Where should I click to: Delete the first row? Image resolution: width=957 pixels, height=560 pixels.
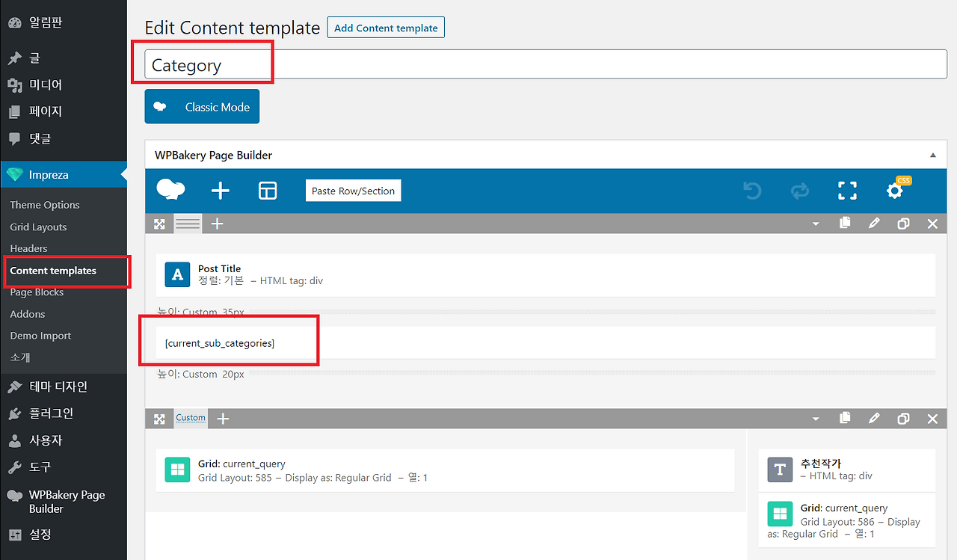[x=932, y=224]
